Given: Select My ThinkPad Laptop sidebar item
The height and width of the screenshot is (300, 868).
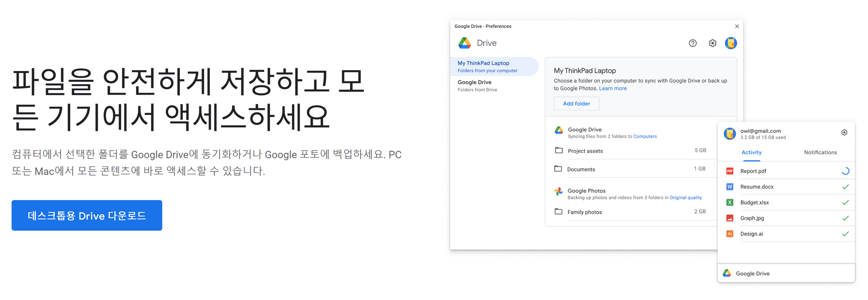Looking at the screenshot, I should point(495,67).
